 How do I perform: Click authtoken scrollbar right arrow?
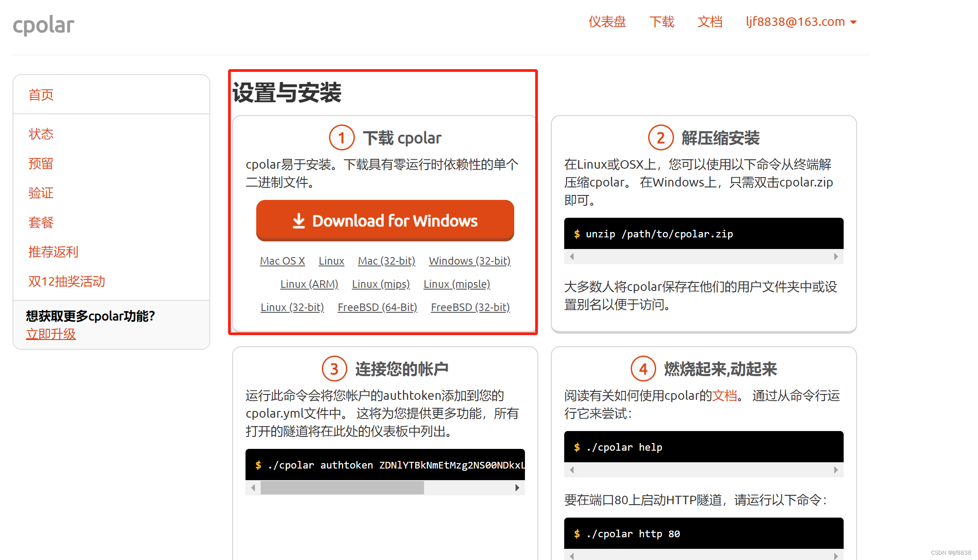point(517,488)
